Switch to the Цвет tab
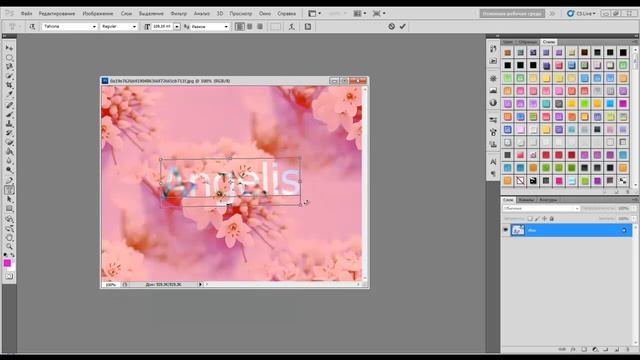Image resolution: width=640 pixels, height=360 pixels. (508, 42)
